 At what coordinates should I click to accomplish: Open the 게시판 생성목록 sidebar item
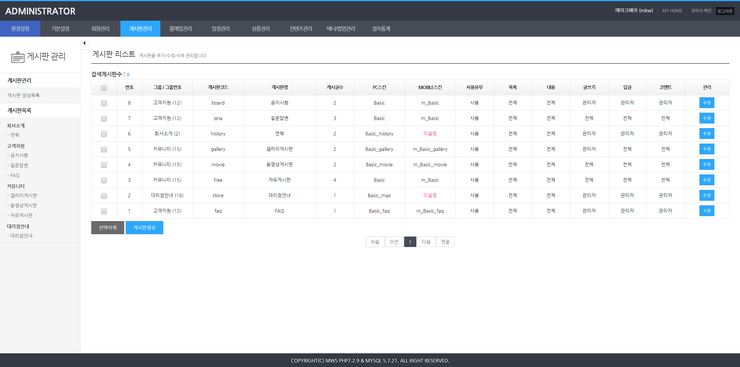coord(24,96)
